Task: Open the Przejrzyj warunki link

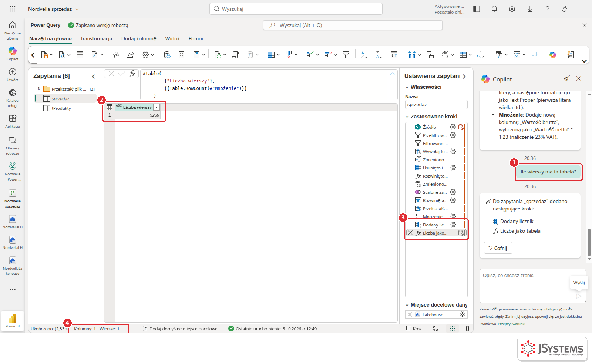Action: 511,324
